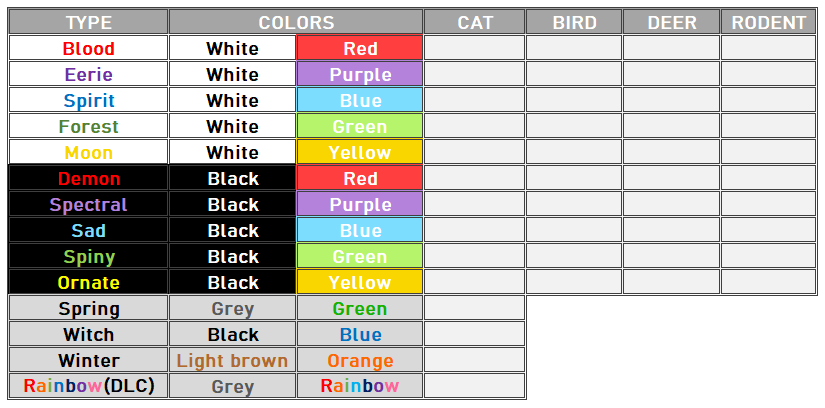Pick the Red swatch in Blood row

point(360,48)
